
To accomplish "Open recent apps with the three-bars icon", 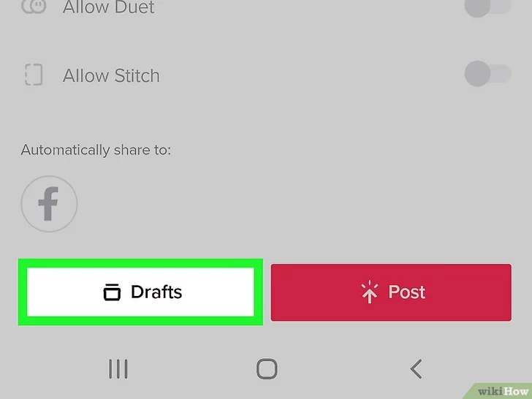I will click(x=118, y=369).
